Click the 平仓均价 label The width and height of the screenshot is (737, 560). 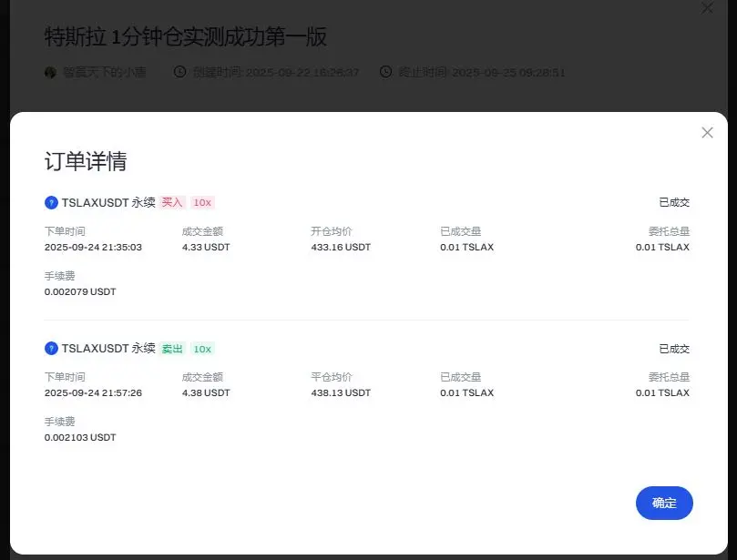(332, 377)
